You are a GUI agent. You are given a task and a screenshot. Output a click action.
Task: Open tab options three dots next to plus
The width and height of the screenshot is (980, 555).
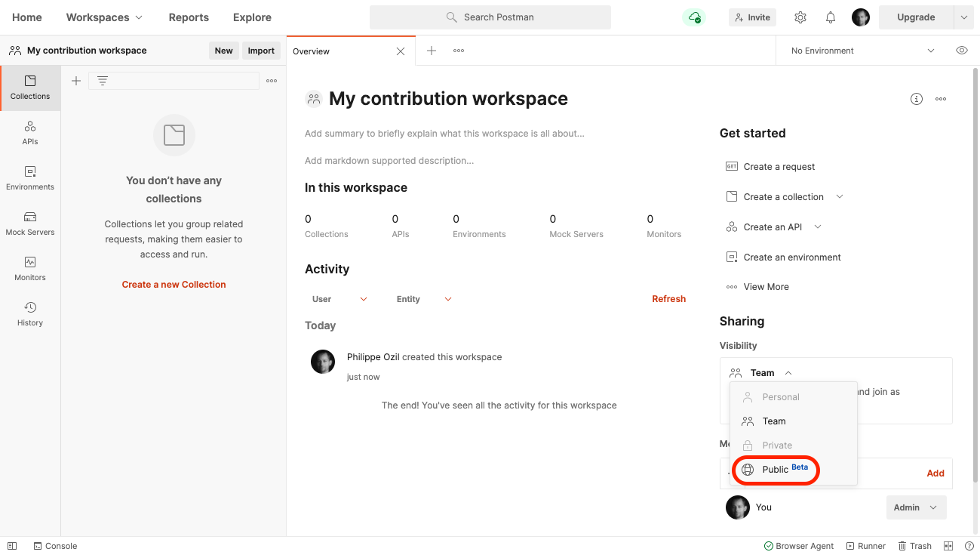[459, 51]
